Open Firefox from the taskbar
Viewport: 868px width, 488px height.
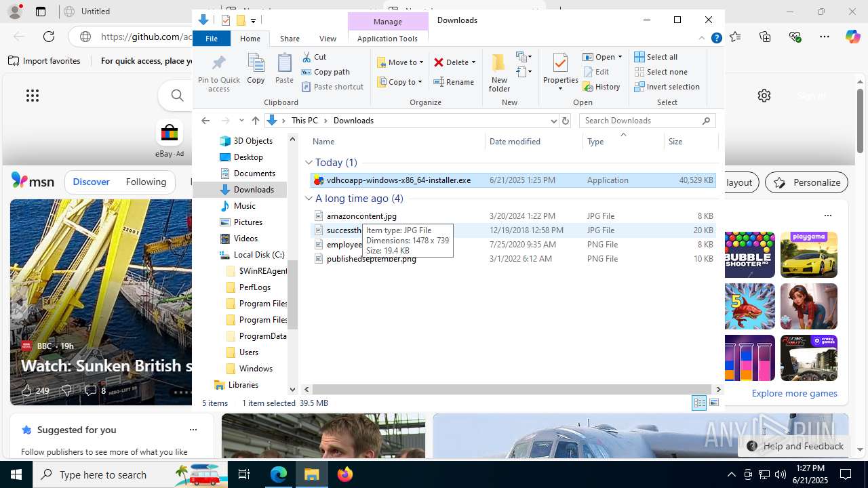345,474
